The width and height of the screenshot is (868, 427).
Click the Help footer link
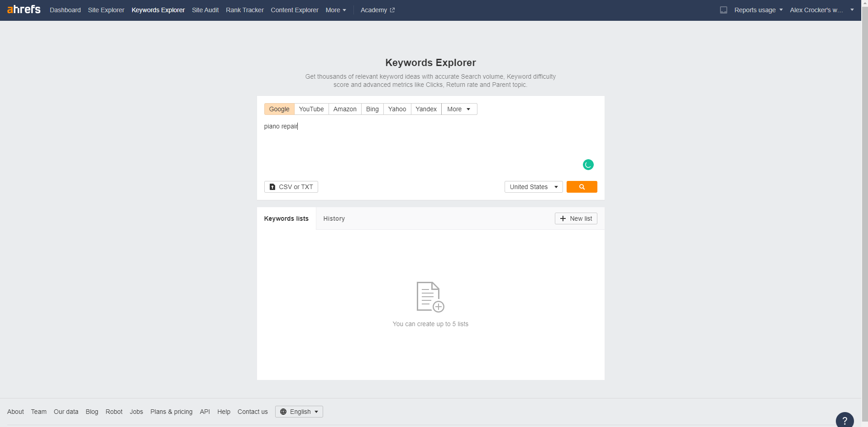tap(224, 412)
